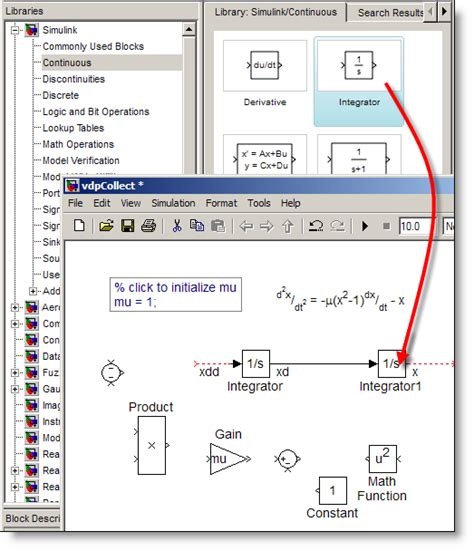
Task: Click the mu initialization annotation box
Action: tap(176, 294)
